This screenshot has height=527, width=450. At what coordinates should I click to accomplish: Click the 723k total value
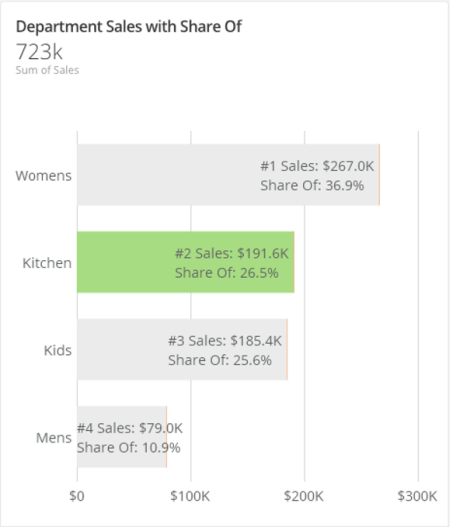point(39,52)
